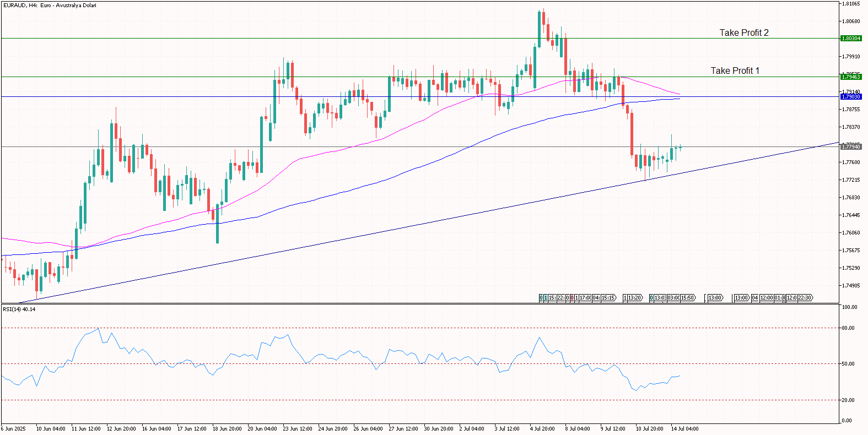Click the 4 Jul 20:00 time axis label
This screenshot has width=868, height=435.
(x=542, y=429)
